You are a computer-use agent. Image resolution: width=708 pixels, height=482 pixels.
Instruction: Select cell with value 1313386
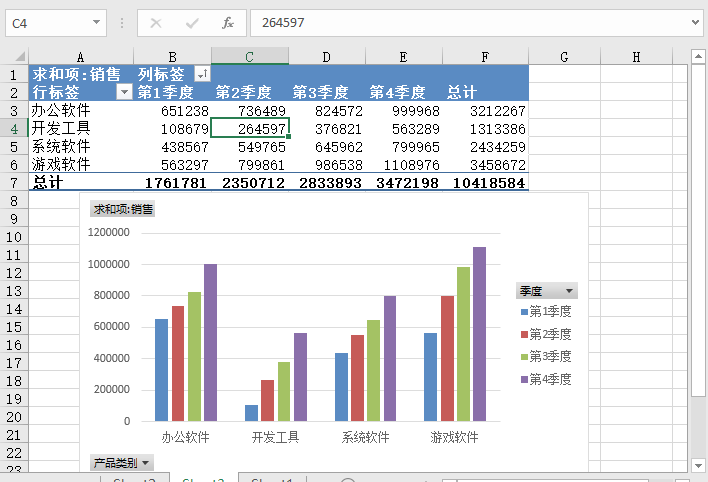coord(485,128)
